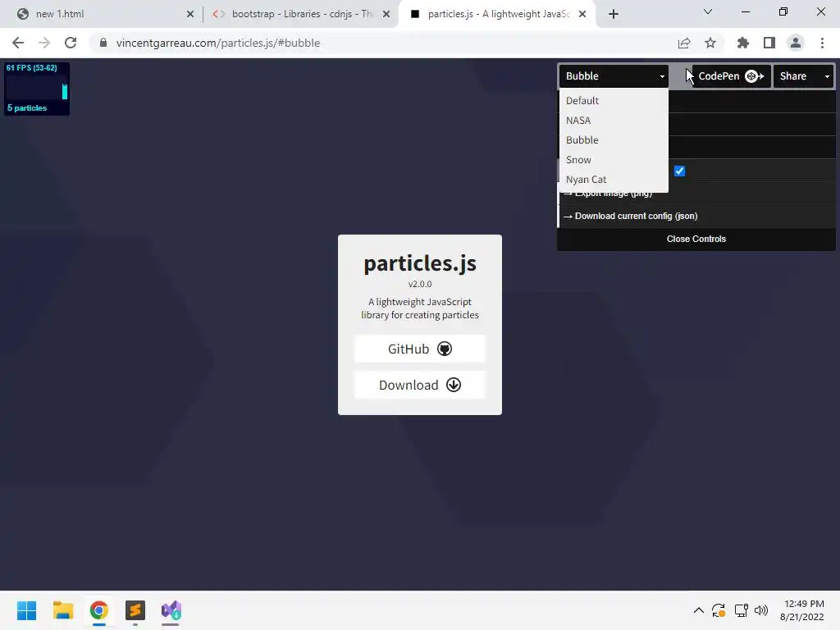Open the Extensions puzzle icon

[743, 43]
